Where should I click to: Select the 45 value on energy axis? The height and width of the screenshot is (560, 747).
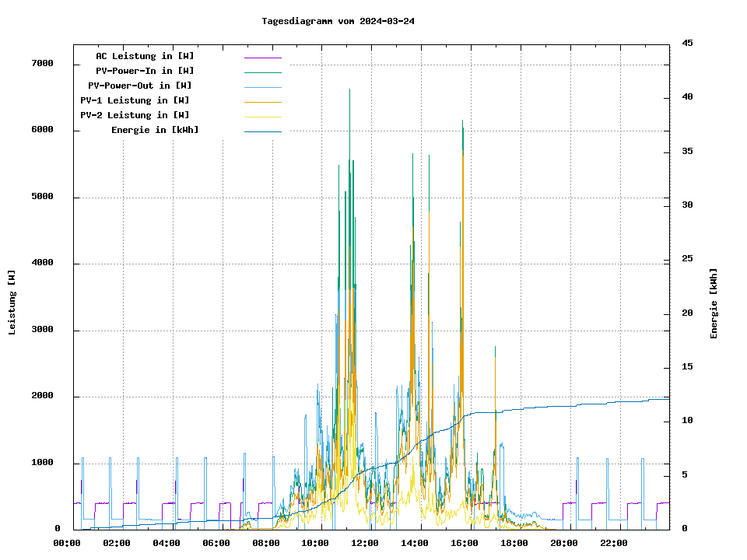pyautogui.click(x=687, y=43)
